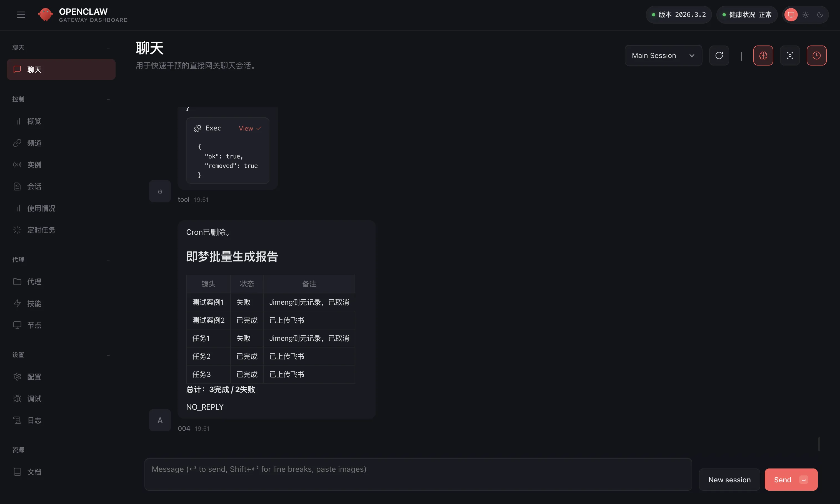Open the hamburger menu at top left

pos(21,15)
